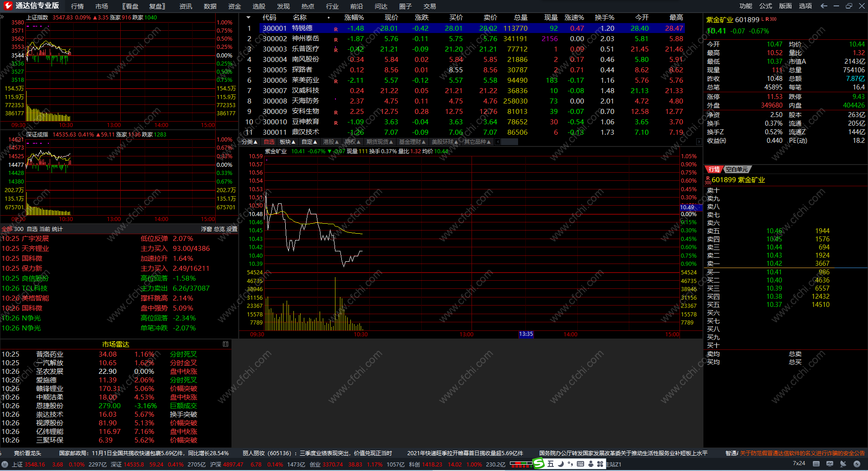868x471 pixels.
Task: Click the 功能 button
Action: tap(746, 6)
